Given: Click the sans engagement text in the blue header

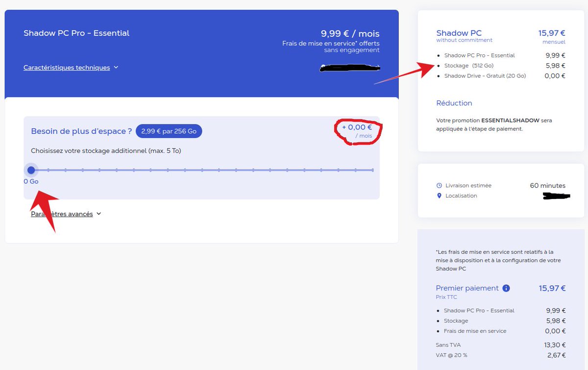Looking at the screenshot, I should (352, 50).
